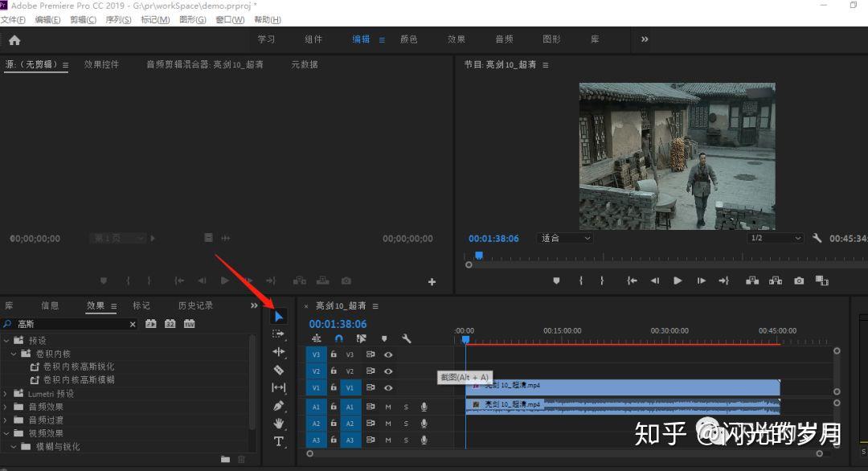This screenshot has width=868, height=471.
Task: Open the 适合 zoom level dropdown
Action: 565,238
